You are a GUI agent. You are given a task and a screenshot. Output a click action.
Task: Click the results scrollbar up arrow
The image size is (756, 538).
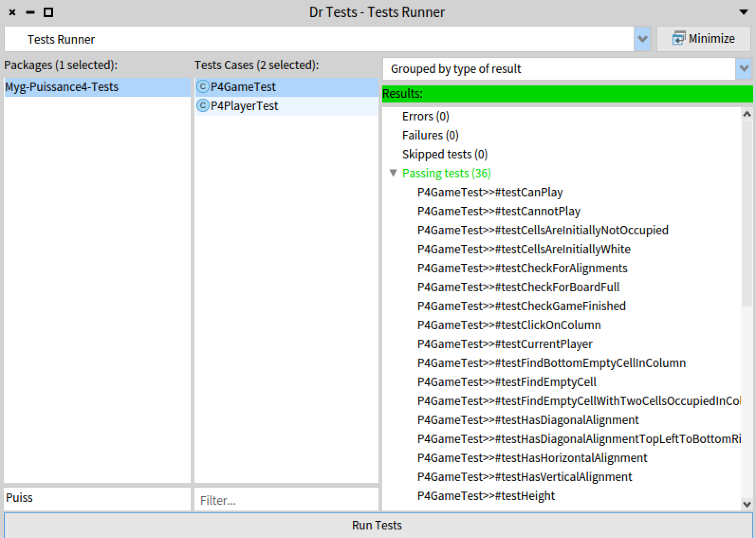(x=747, y=114)
